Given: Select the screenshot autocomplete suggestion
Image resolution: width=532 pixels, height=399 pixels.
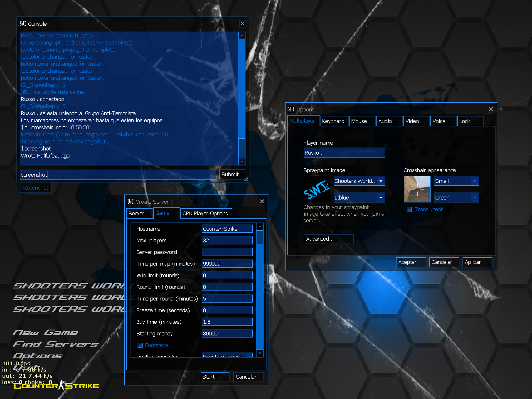Looking at the screenshot, I should [35, 188].
